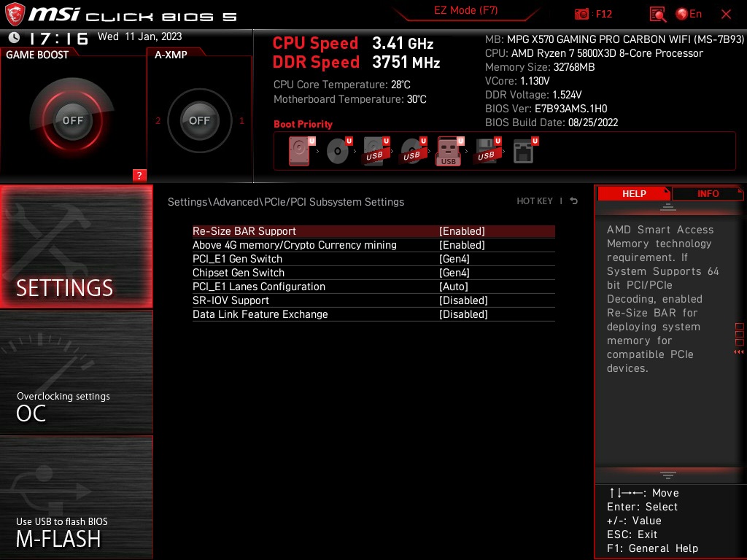Screen dimensions: 747x560
Task: Select the USB optical drive boot device
Action: click(413, 151)
